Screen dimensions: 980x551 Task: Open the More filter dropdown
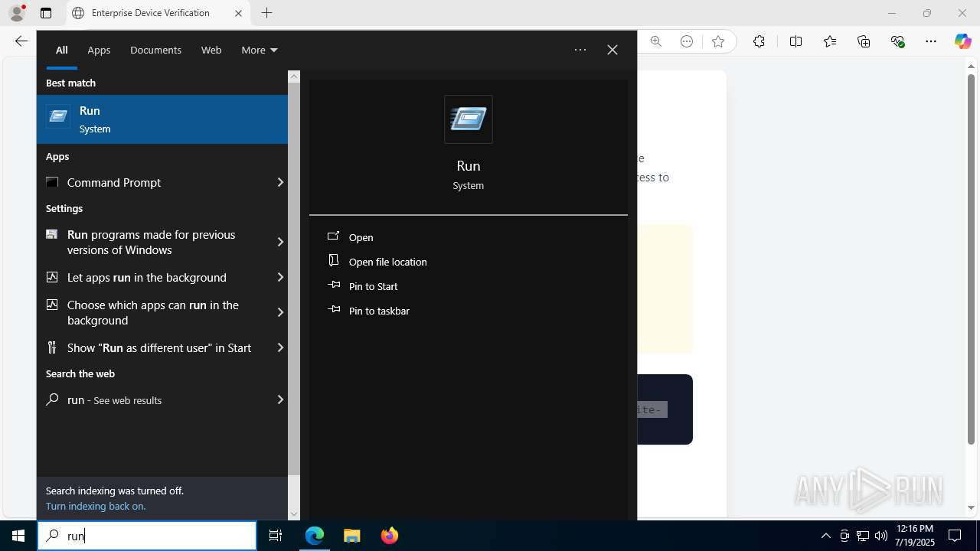point(259,50)
